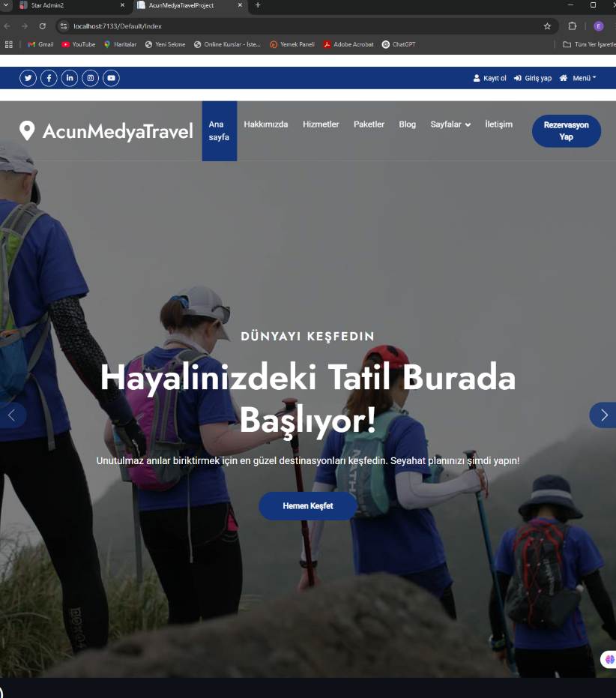Click the DÜNYAYI KEŞFEDİN subtitle text

(x=307, y=336)
